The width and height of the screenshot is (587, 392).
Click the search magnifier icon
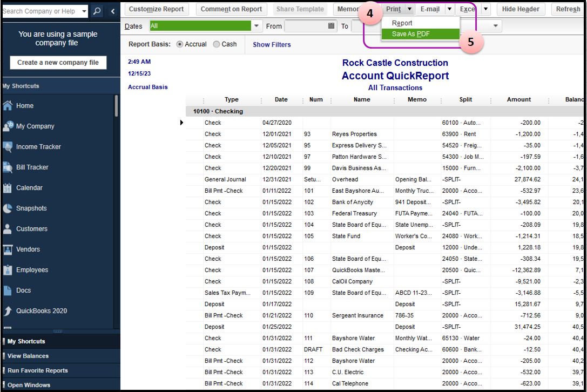[x=97, y=11]
